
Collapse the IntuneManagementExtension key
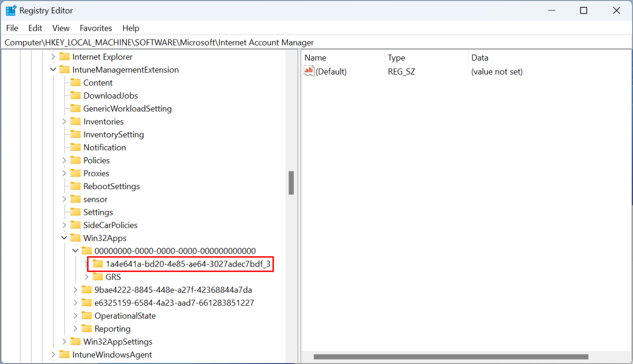pyautogui.click(x=53, y=70)
